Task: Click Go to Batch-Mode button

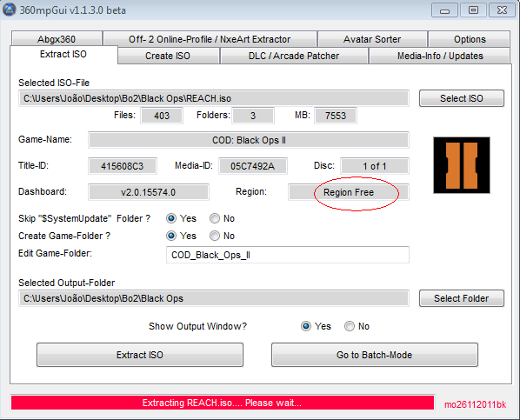Action: 375,355
